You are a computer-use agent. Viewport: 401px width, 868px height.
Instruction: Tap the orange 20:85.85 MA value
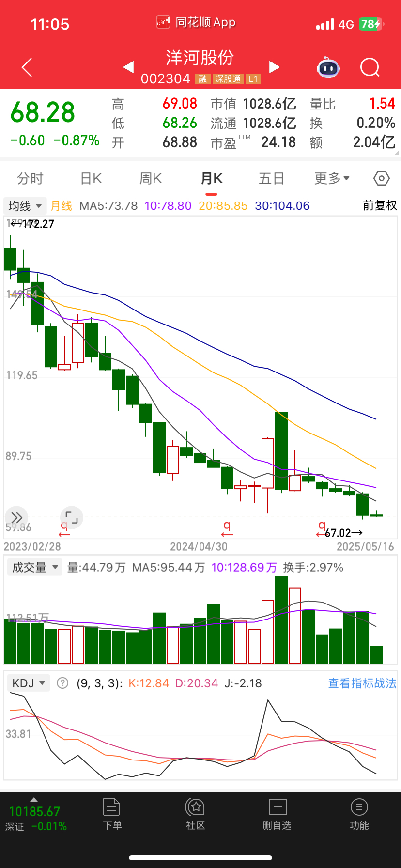point(223,206)
